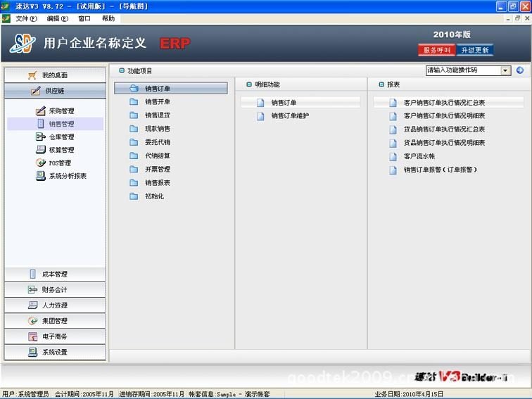Click status bar 进销存期间:2005年11月
The height and width of the screenshot is (399, 532).
point(151,394)
